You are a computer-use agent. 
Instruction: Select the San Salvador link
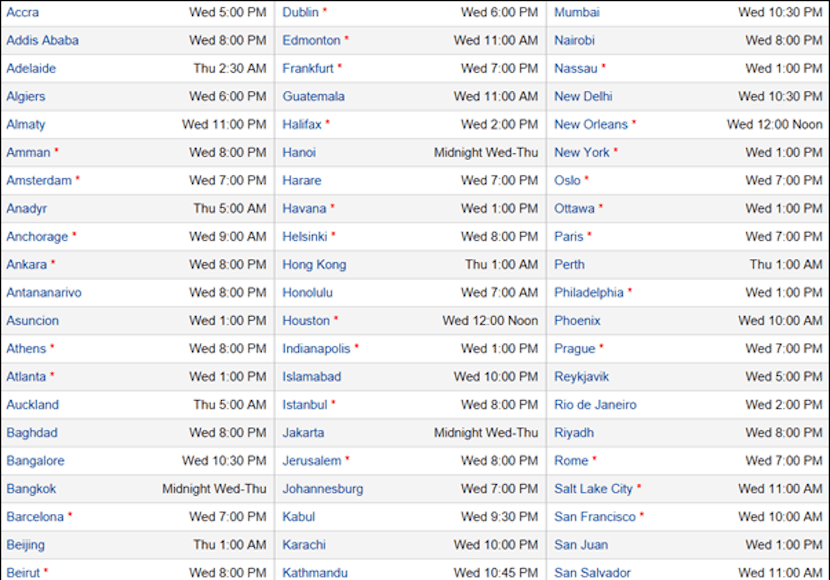click(592, 573)
